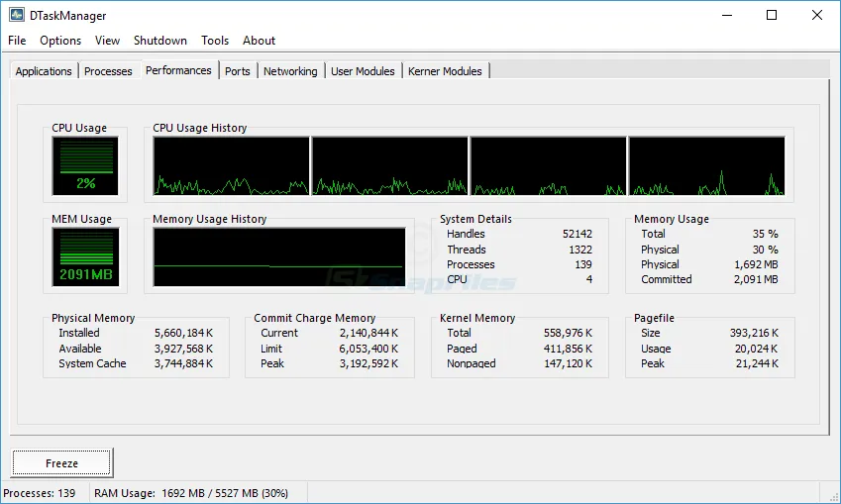Click the status bar RAM Usage entry

point(191,493)
